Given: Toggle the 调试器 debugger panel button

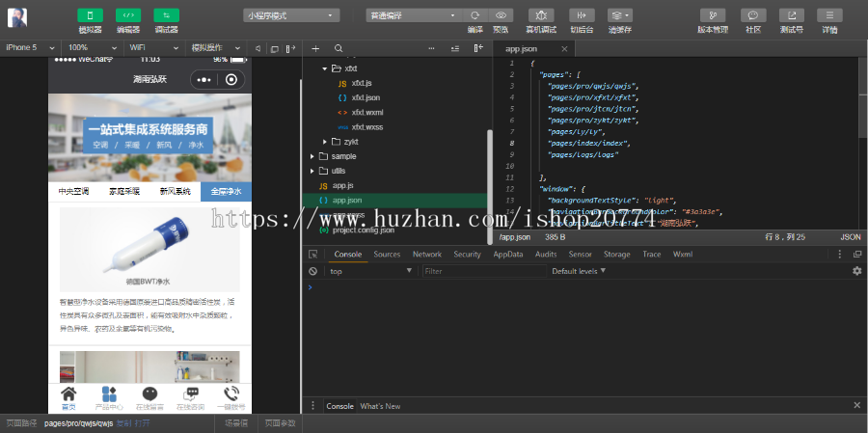Looking at the screenshot, I should click(166, 15).
